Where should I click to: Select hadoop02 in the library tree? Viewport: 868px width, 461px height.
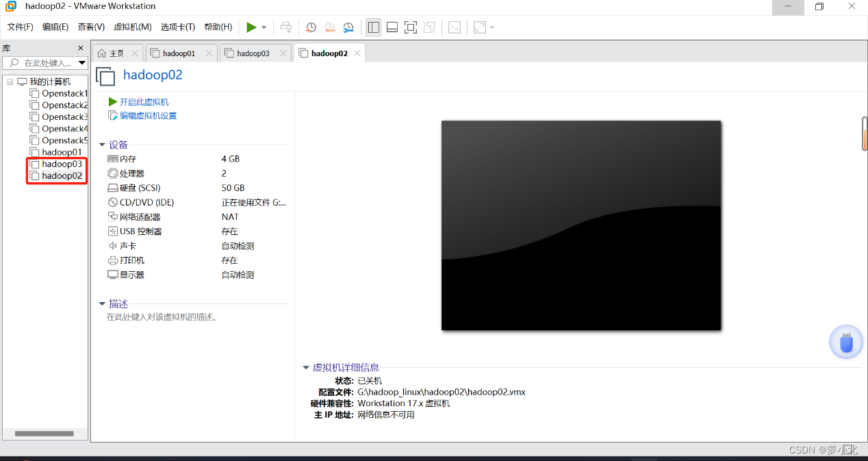[x=62, y=176]
